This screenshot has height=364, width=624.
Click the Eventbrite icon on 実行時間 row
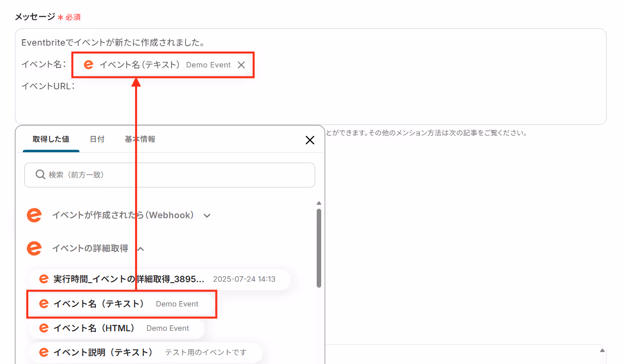click(x=44, y=279)
